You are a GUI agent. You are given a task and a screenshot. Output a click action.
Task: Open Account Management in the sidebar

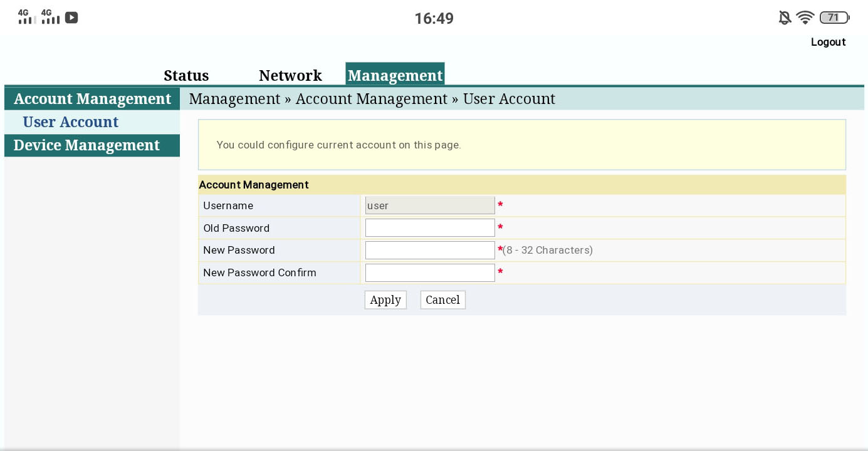[92, 99]
